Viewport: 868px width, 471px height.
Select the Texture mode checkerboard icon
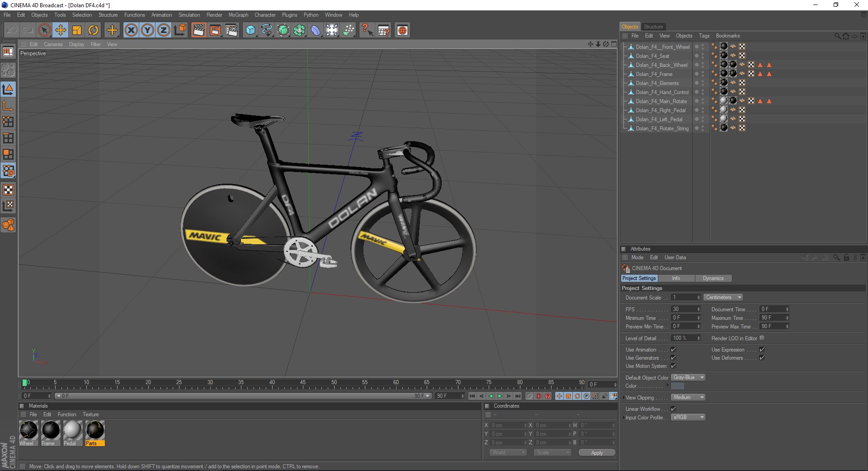pos(8,190)
